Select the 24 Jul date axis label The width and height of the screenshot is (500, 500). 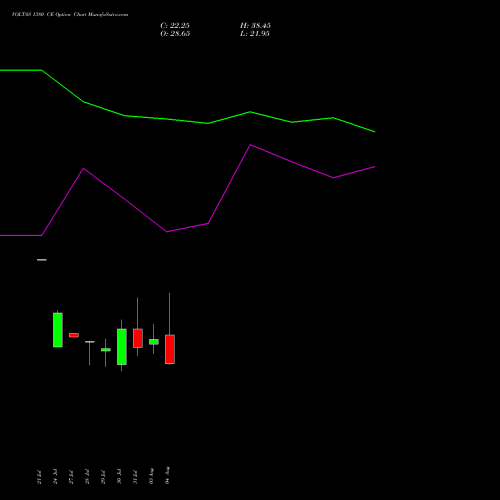[55, 476]
